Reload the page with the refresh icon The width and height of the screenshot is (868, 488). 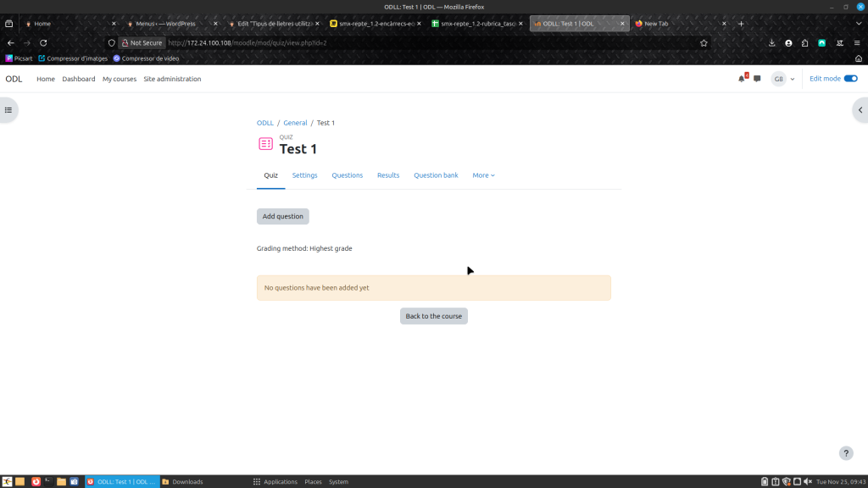point(43,42)
